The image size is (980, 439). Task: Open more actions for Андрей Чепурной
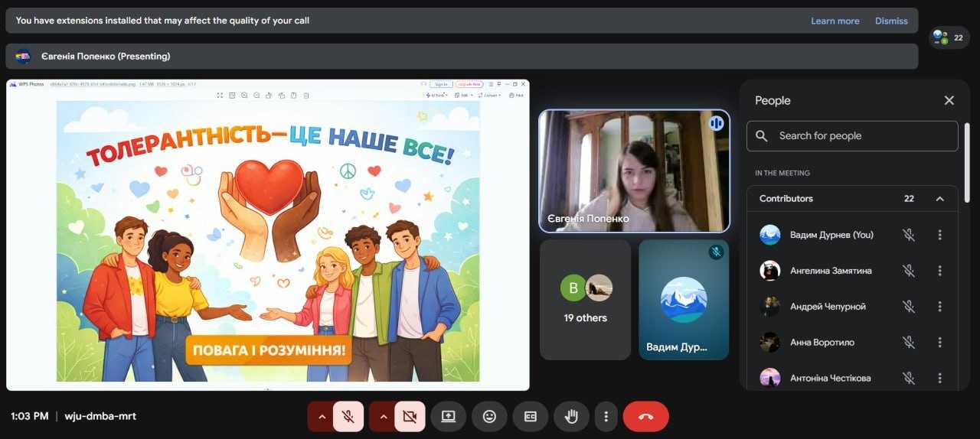click(939, 307)
